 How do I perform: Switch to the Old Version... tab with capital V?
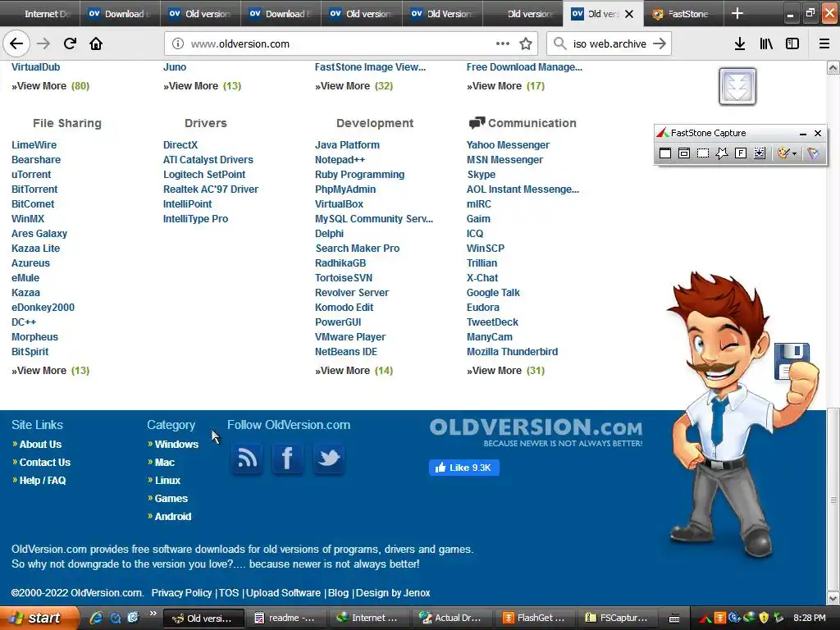442,14
